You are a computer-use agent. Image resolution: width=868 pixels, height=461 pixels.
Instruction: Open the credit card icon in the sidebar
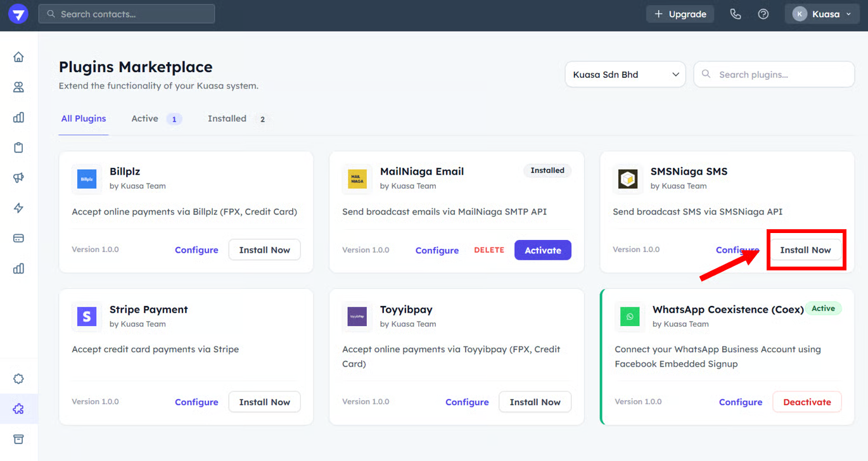(18, 238)
